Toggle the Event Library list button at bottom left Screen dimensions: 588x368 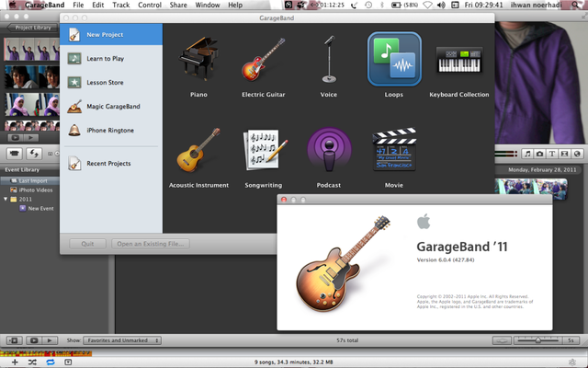click(15, 340)
